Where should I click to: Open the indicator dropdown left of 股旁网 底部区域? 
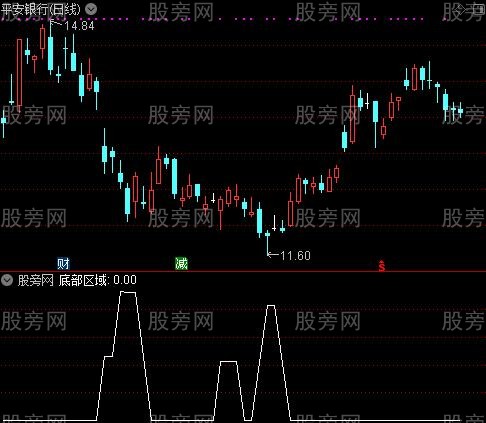(7, 280)
